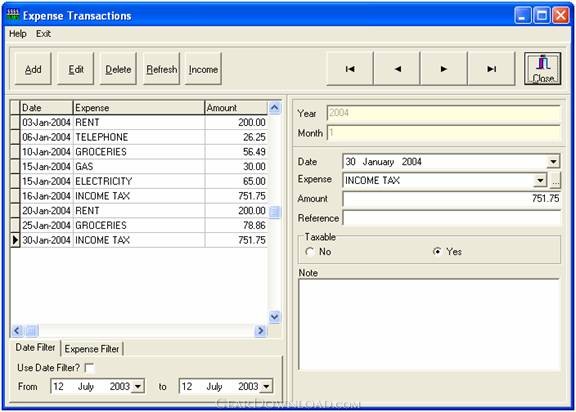Image resolution: width=576 pixels, height=412 pixels.
Task: Go to the previous record
Action: pos(397,69)
